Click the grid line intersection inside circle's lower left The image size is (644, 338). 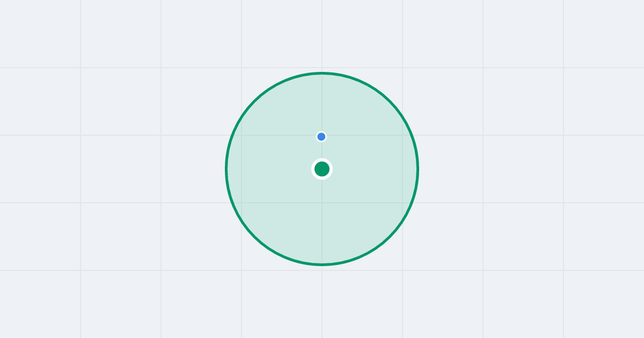241,203
